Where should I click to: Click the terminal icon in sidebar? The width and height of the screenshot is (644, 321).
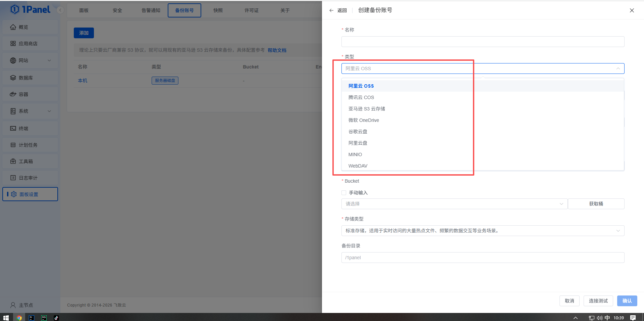coord(13,128)
